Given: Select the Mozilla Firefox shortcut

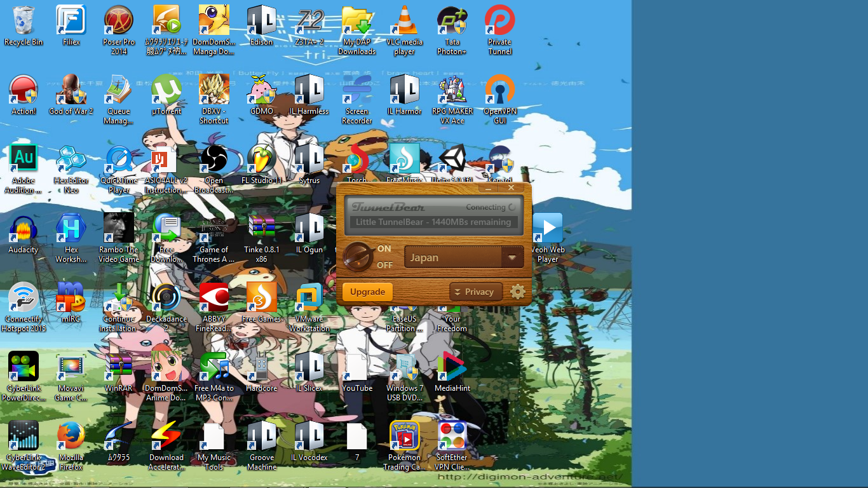Looking at the screenshot, I should pyautogui.click(x=71, y=446).
